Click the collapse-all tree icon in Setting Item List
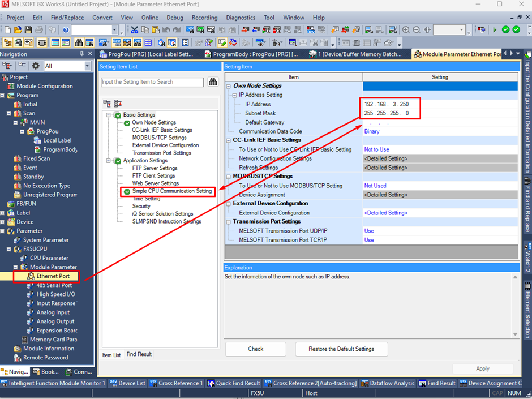 tap(118, 104)
